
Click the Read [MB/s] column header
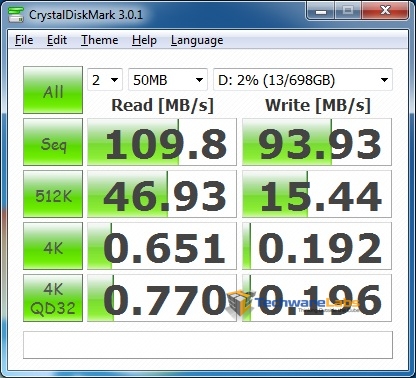(162, 105)
